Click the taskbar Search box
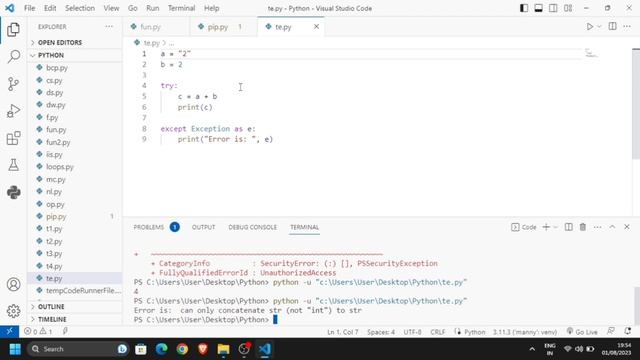The height and width of the screenshot is (360, 640). 78,349
